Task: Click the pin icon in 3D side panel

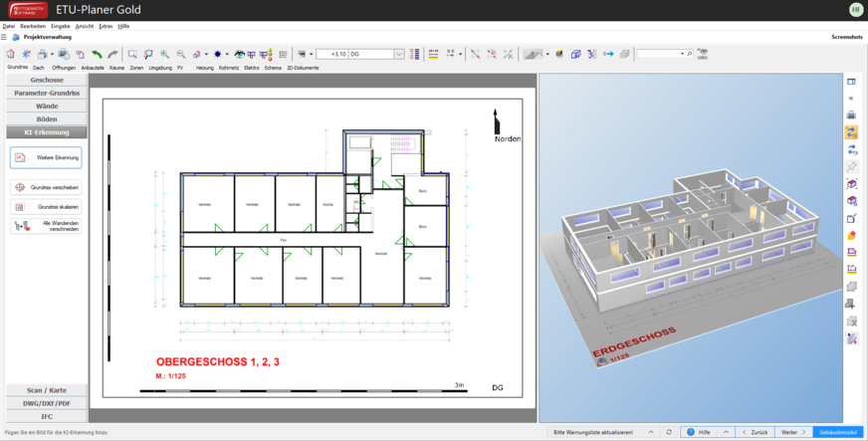Action: pyautogui.click(x=851, y=166)
